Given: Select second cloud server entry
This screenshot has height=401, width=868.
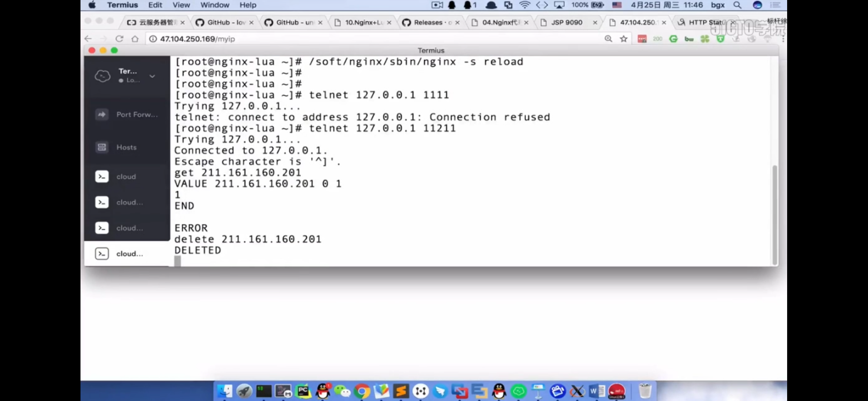Looking at the screenshot, I should tap(129, 202).
